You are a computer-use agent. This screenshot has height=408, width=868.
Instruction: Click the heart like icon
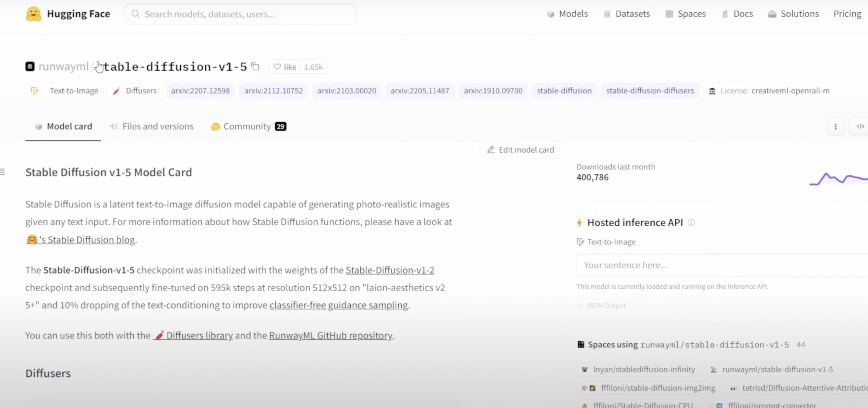coord(277,67)
